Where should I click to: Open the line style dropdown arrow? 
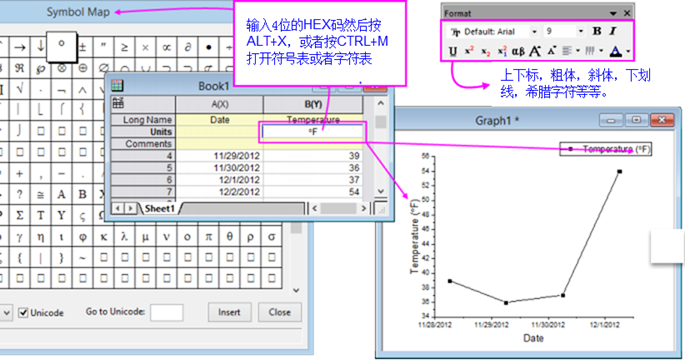[601, 51]
